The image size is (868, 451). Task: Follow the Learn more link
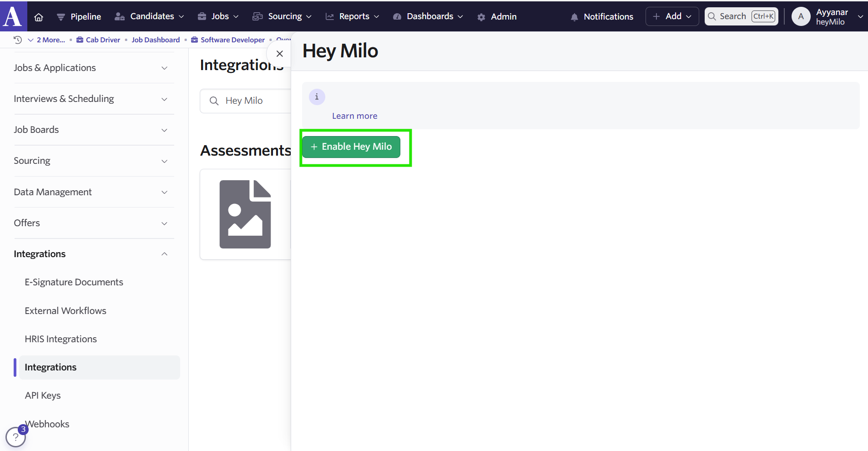[x=354, y=116]
